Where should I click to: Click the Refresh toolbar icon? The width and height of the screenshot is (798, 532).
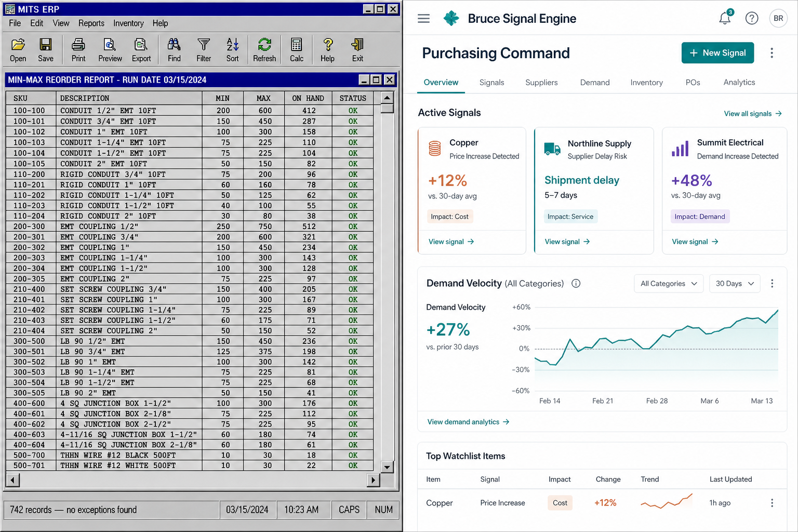[264, 50]
